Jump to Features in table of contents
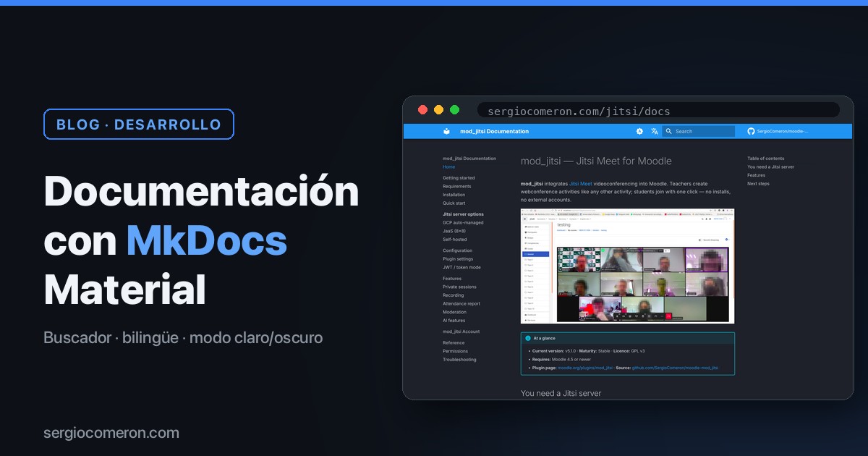Screen dimensions: 868x456 coord(756,175)
